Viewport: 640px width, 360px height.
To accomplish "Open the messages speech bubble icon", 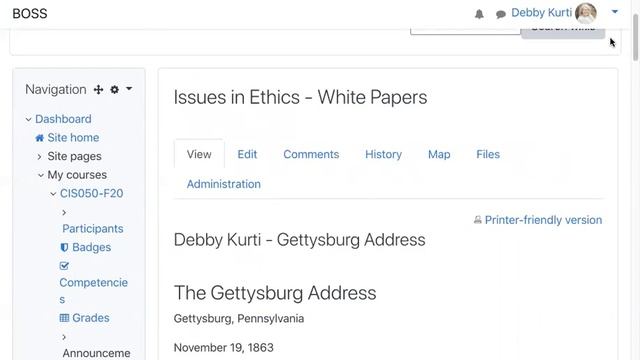I will (x=500, y=14).
